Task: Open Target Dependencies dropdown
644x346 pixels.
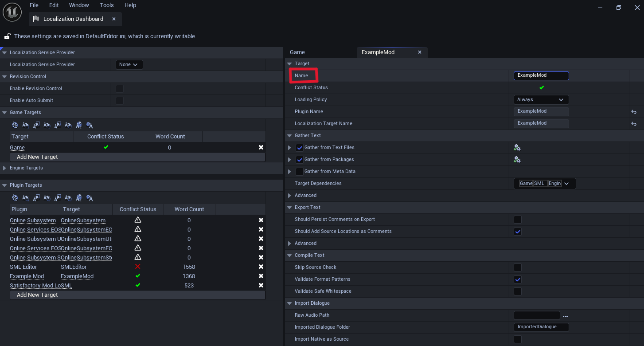Action: [545, 184]
